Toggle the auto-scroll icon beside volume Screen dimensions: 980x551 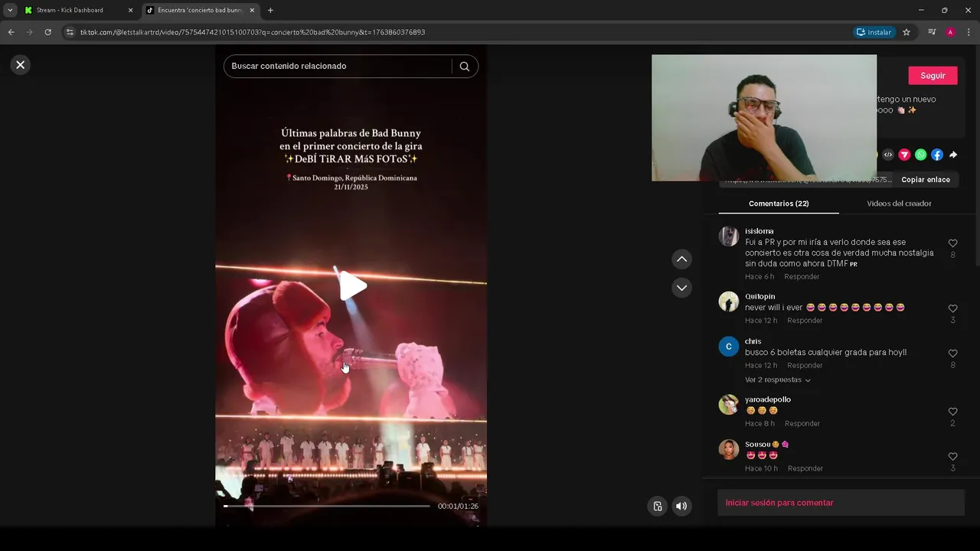coord(657,506)
